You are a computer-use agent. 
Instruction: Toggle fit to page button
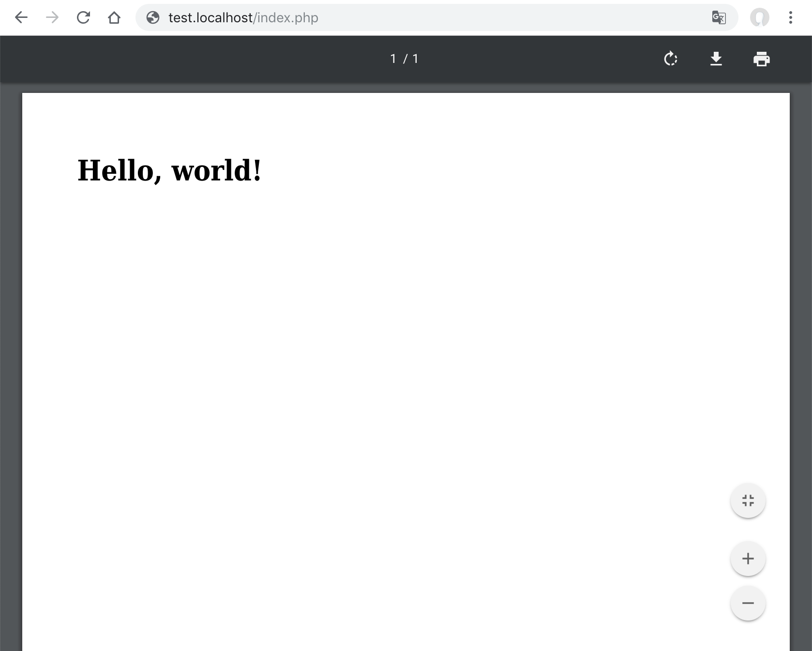point(748,500)
